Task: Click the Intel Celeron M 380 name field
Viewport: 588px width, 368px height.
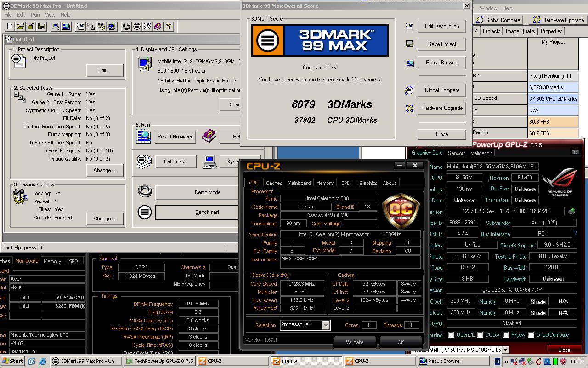Action: (x=328, y=199)
